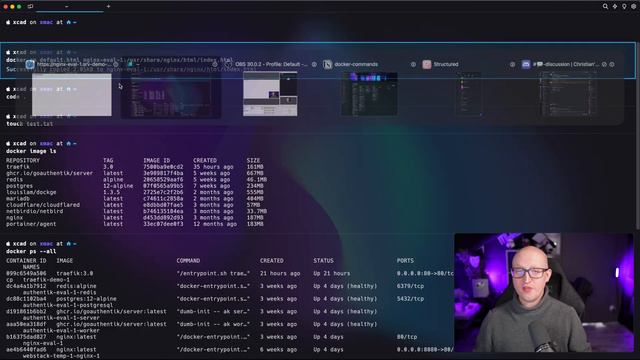Click the 'touch test.txt' command line
The width and height of the screenshot is (640, 360).
(29, 124)
